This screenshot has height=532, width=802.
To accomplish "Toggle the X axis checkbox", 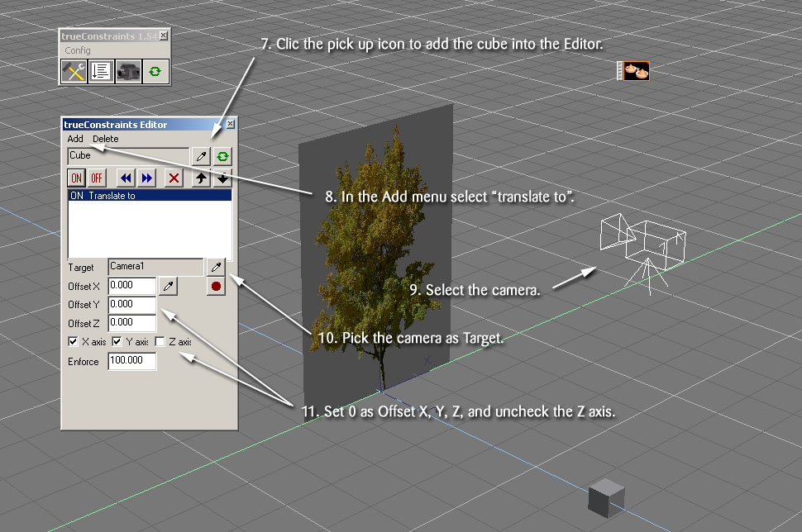I will [x=73, y=341].
